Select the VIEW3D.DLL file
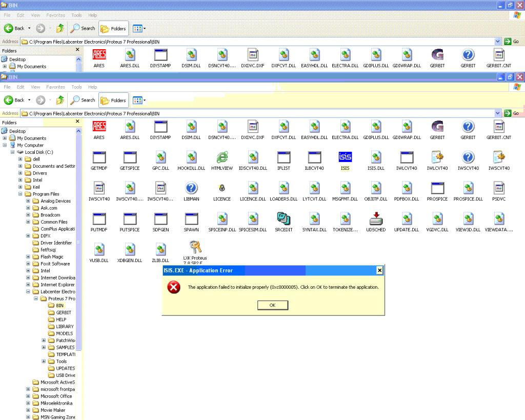Image resolution: width=525 pixels, height=420 pixels. [468, 218]
